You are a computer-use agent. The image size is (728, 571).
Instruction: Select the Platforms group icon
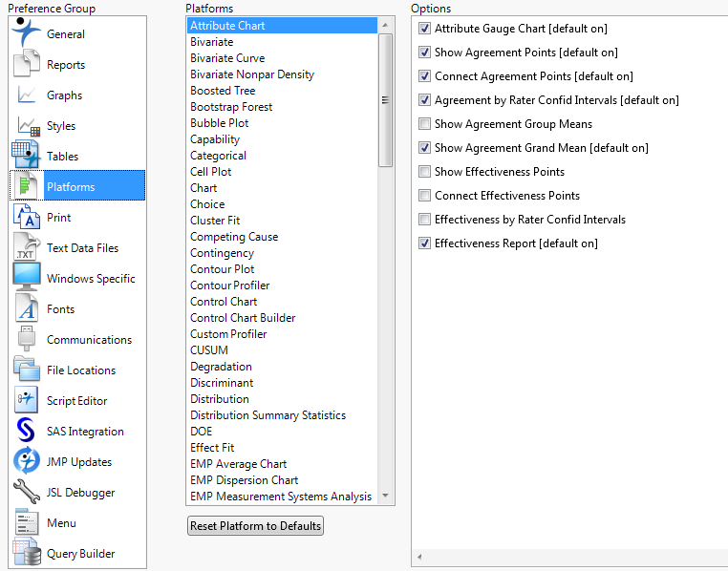[x=26, y=185]
